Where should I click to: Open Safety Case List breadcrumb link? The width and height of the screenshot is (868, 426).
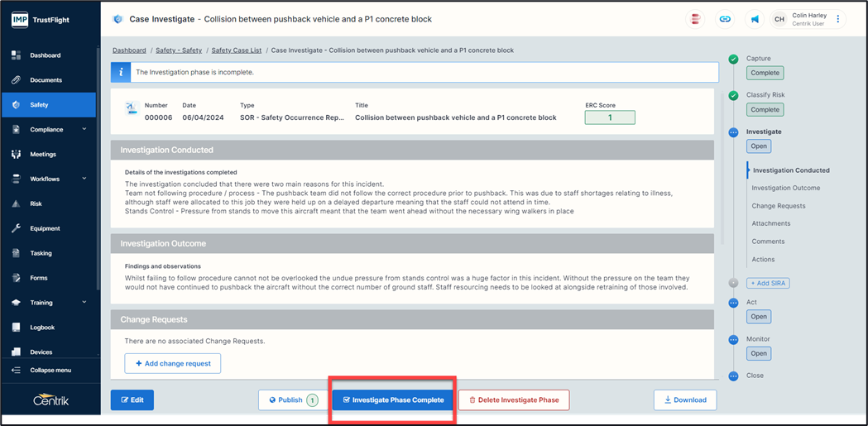(236, 50)
